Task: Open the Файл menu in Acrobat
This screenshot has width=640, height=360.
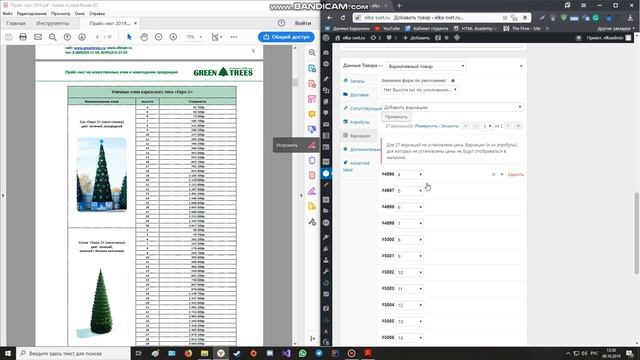Action: click(x=7, y=13)
